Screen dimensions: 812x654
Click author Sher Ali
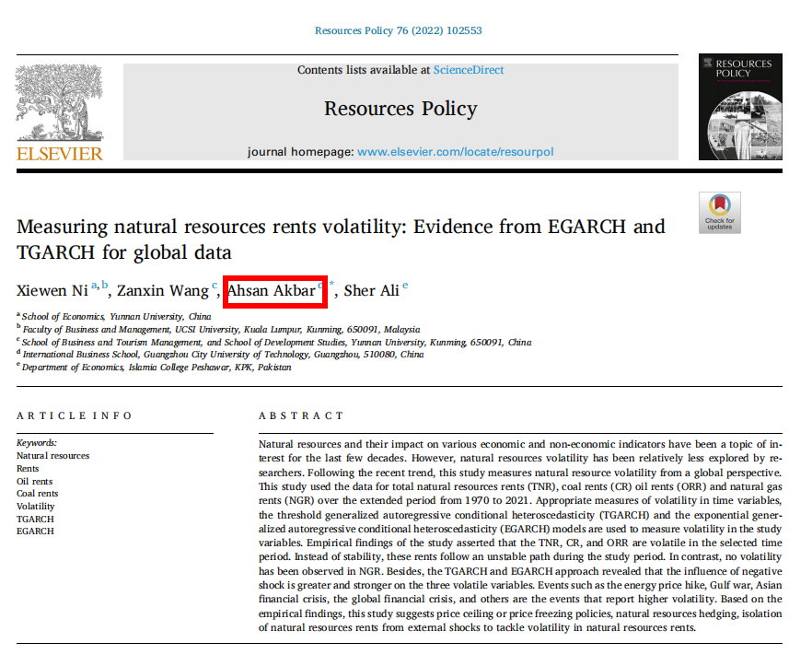(371, 291)
